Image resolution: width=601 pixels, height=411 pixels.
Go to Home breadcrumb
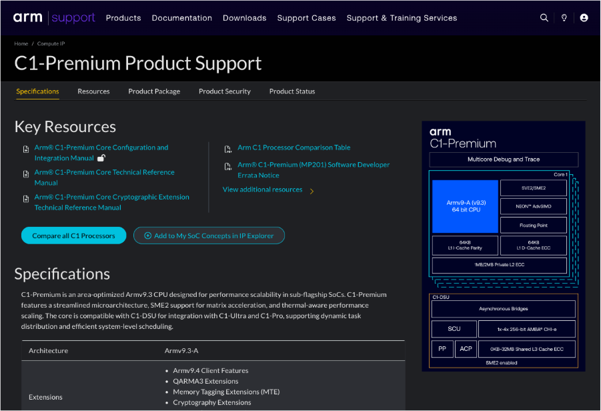click(x=21, y=44)
